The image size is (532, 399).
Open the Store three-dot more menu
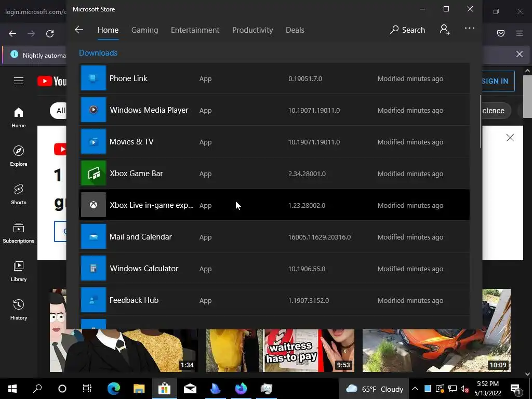coord(470,28)
